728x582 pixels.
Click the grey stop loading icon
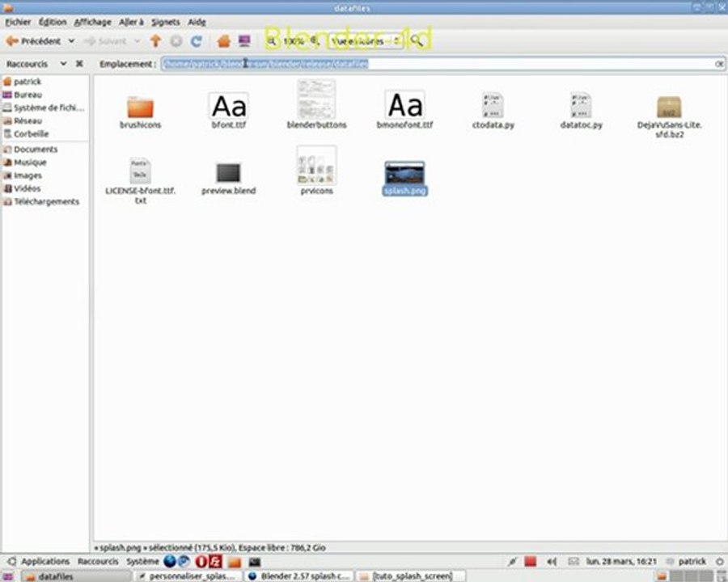coord(176,41)
